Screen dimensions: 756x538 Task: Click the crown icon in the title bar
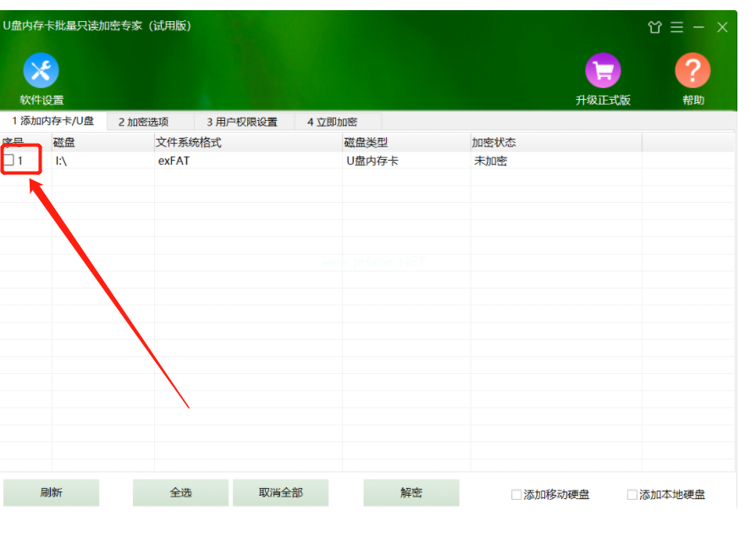655,26
